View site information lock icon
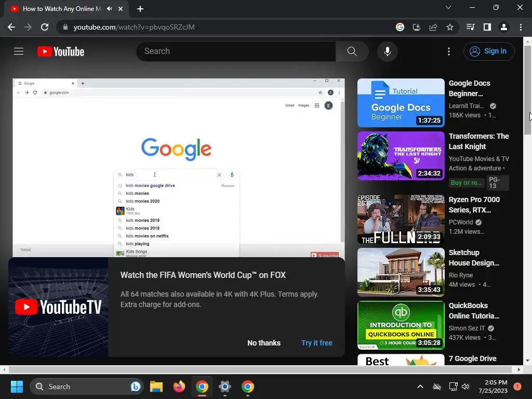This screenshot has height=399, width=532. tap(65, 27)
